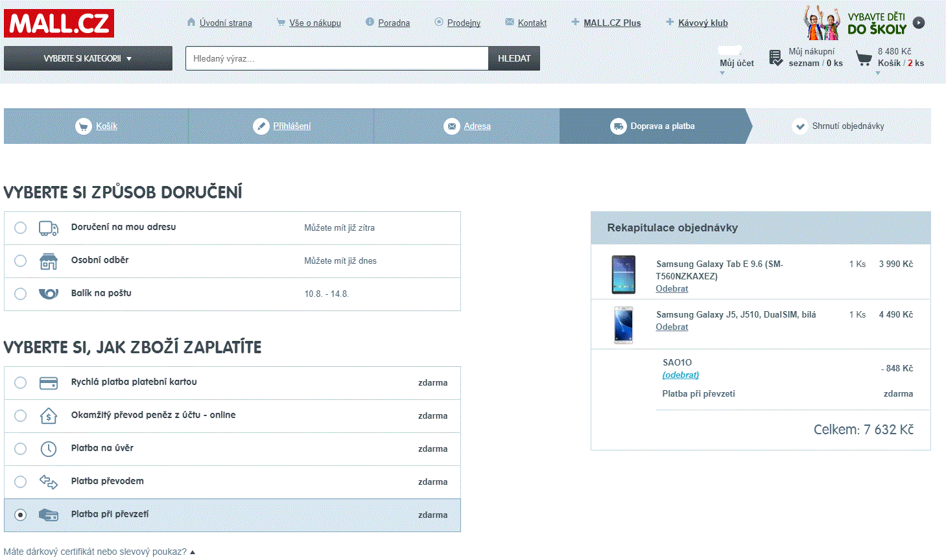Expand gift certificate or discount voucher section
The width and height of the screenshot is (946, 560).
99,552
